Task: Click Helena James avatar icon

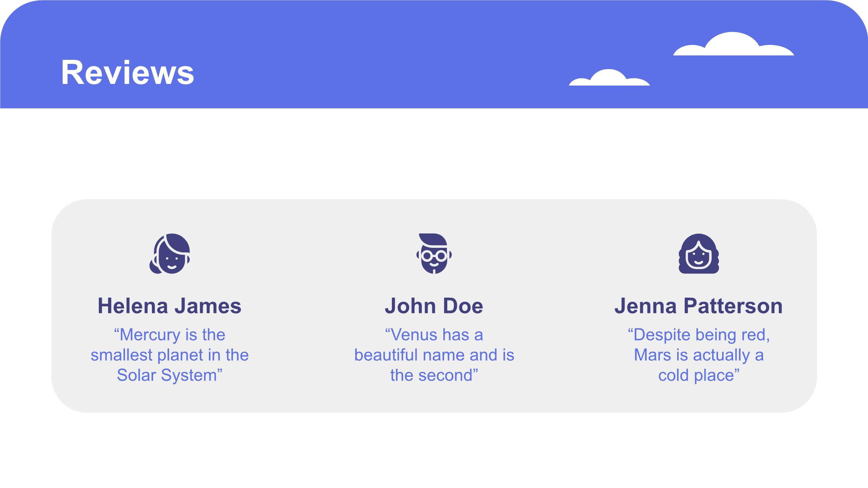Action: click(x=170, y=253)
